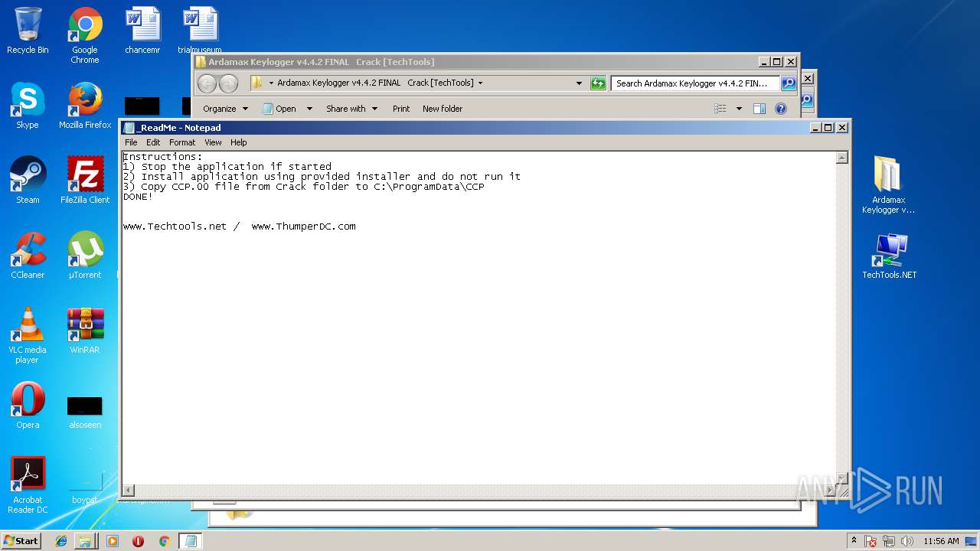Open the Acrobat Reader DC shortcut

[x=28, y=485]
